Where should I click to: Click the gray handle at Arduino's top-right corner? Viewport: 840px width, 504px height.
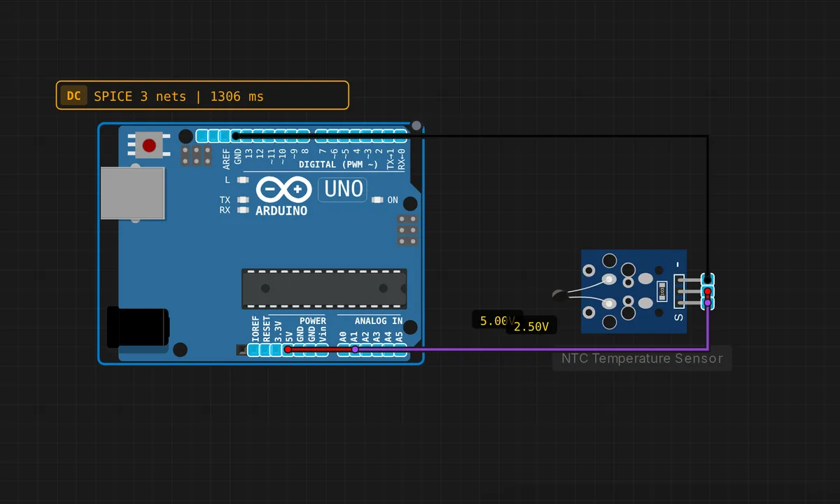pyautogui.click(x=416, y=126)
